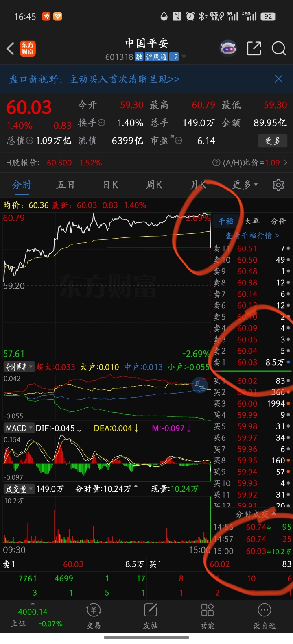Select 买3 60.00 1994 order row
The image size is (293, 644).
[252, 404]
